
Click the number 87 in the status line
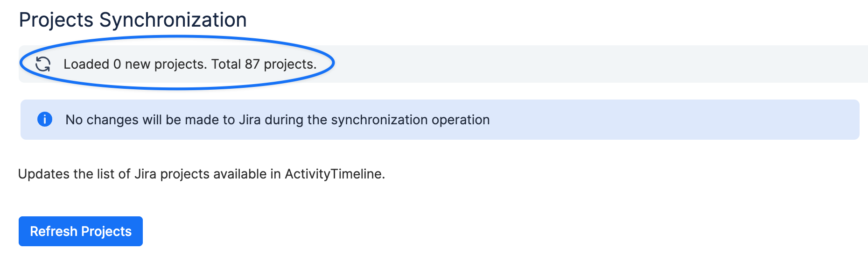coord(252,64)
